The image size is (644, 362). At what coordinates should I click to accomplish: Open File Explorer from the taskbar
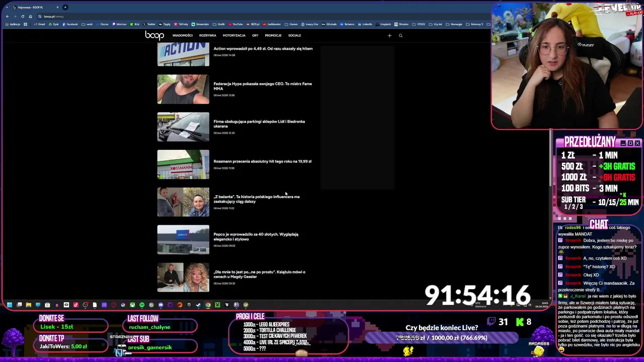coord(29,305)
